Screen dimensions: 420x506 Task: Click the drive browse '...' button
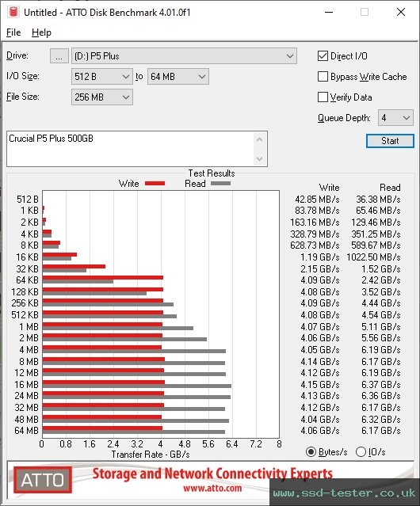(x=59, y=56)
